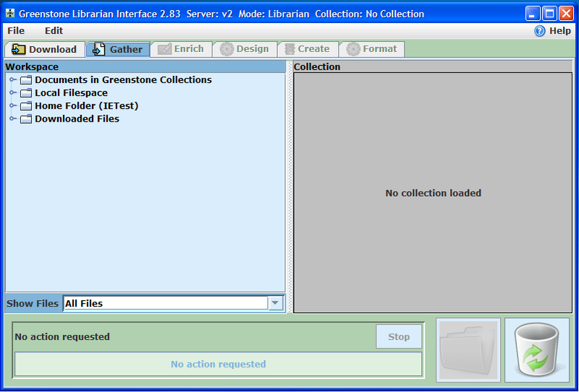Expand the Downloaded Files tree node

(x=12, y=119)
